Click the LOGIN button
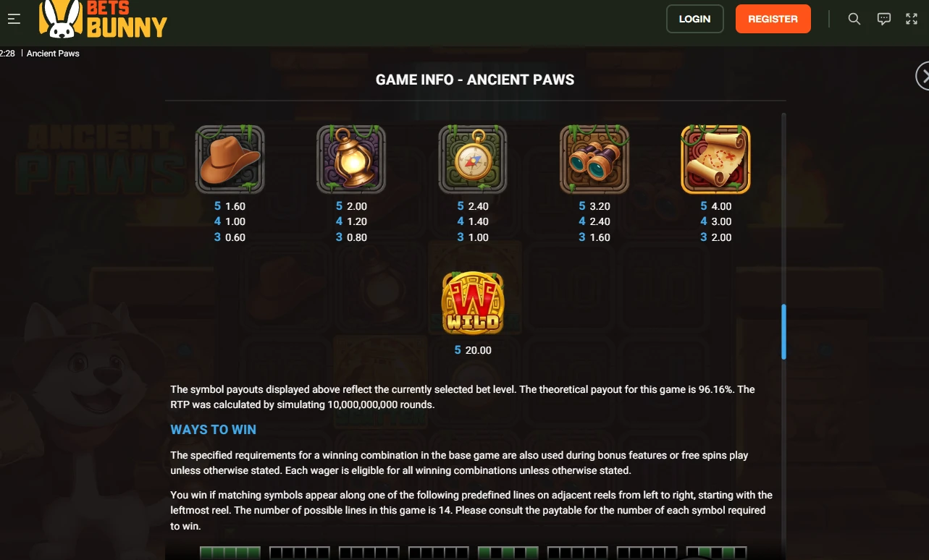This screenshot has height=560, width=929. pos(695,19)
